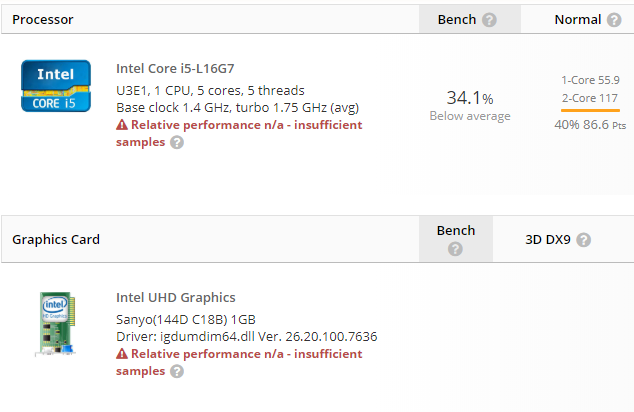Click help icon next to Normal header
The width and height of the screenshot is (634, 412).
pyautogui.click(x=613, y=20)
